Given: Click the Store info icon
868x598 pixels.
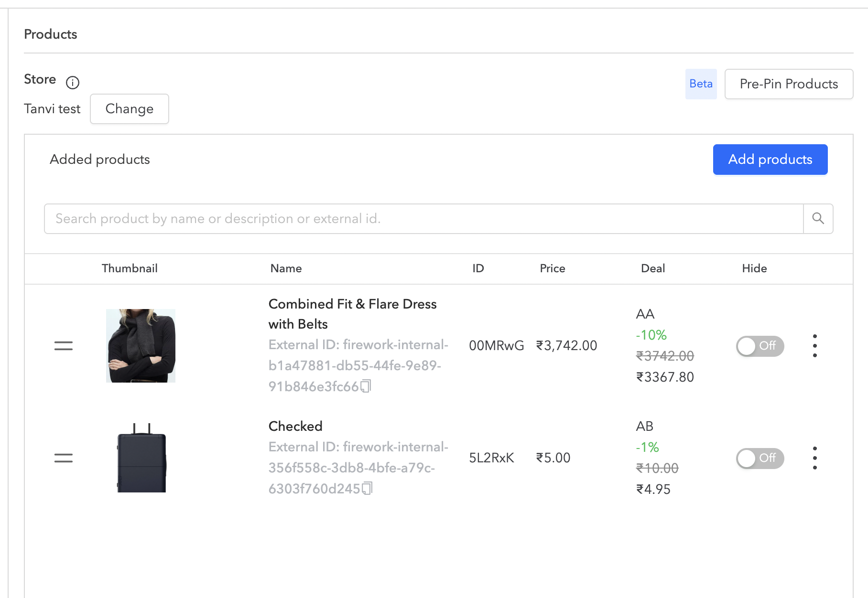Looking at the screenshot, I should point(73,83).
